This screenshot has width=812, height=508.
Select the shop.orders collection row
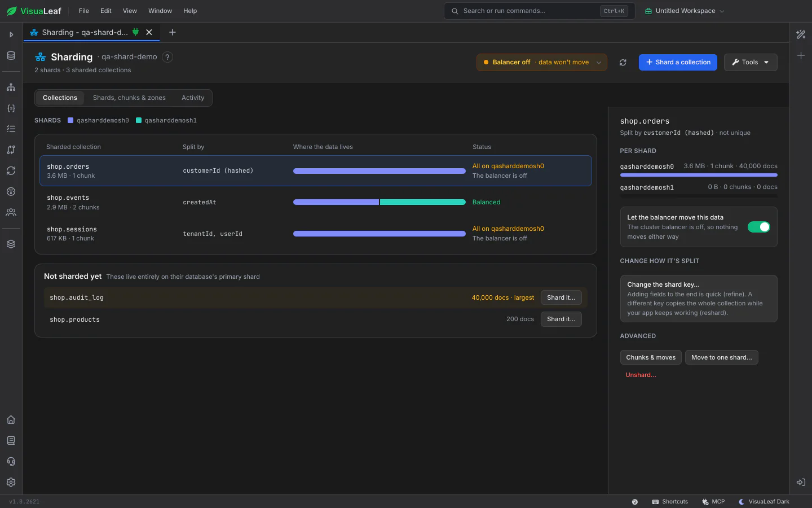(316, 170)
